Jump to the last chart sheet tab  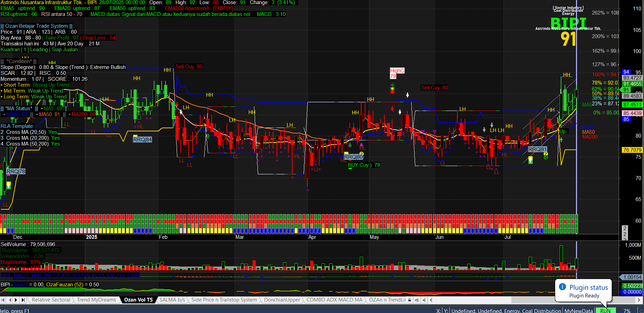click(x=23, y=300)
